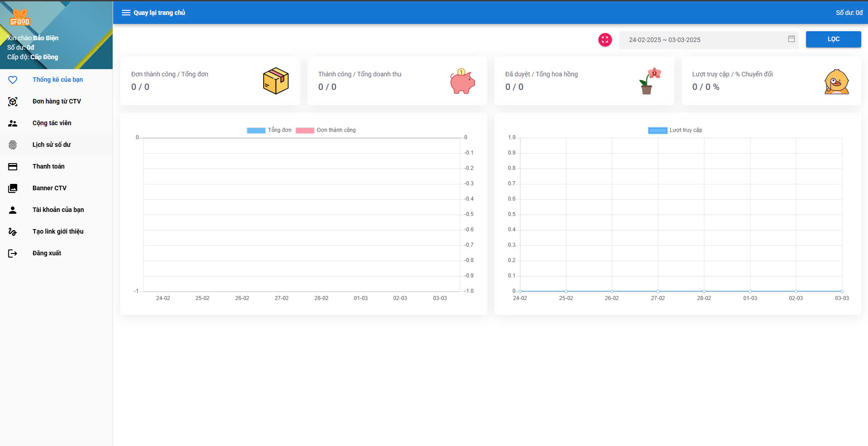Click the Đơn thành công / Tổng đơn card
868x446 pixels.
tap(210, 81)
